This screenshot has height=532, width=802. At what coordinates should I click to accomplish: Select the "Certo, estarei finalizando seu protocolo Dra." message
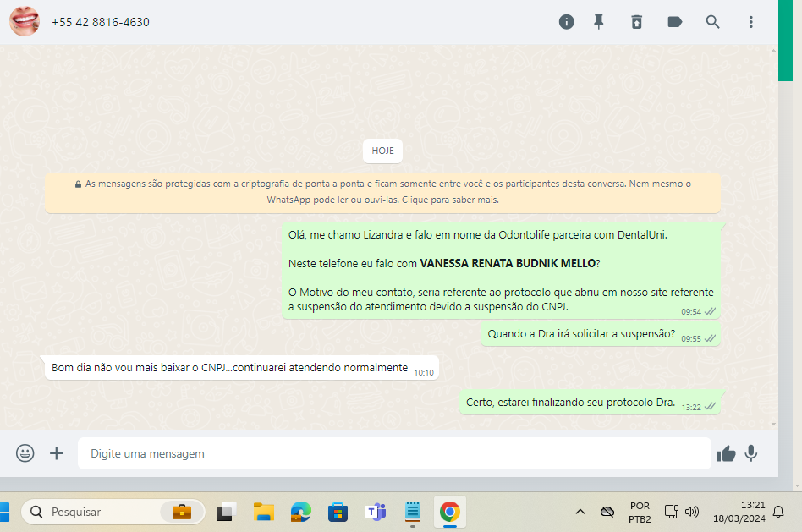pos(590,402)
